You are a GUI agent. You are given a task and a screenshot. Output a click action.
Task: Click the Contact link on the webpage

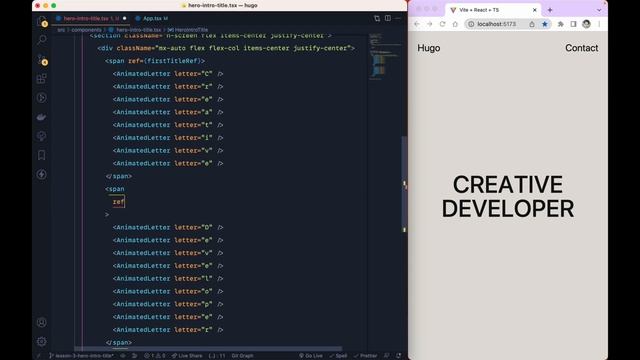582,48
